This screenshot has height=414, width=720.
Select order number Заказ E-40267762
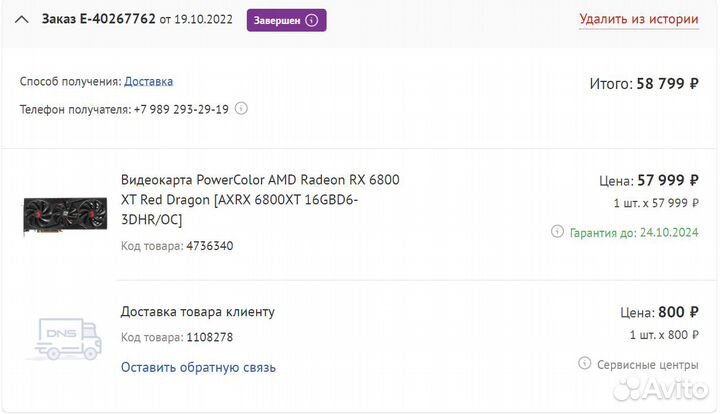[x=99, y=19]
